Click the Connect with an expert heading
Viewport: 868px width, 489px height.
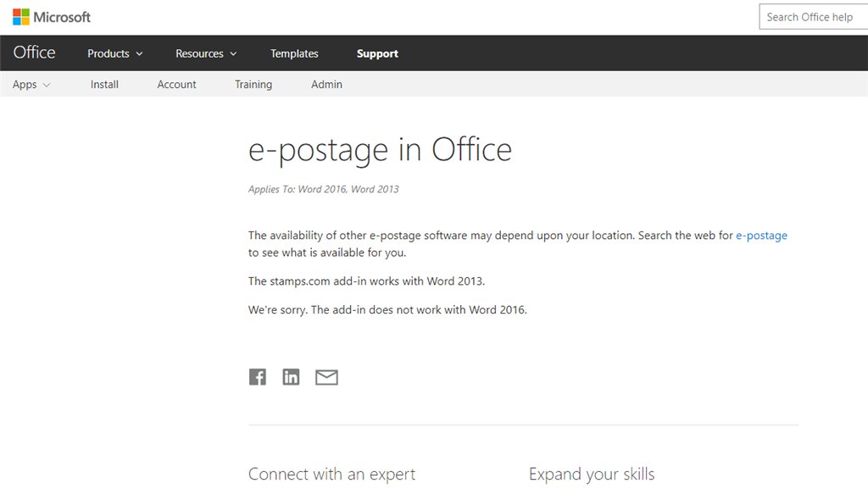[331, 474]
